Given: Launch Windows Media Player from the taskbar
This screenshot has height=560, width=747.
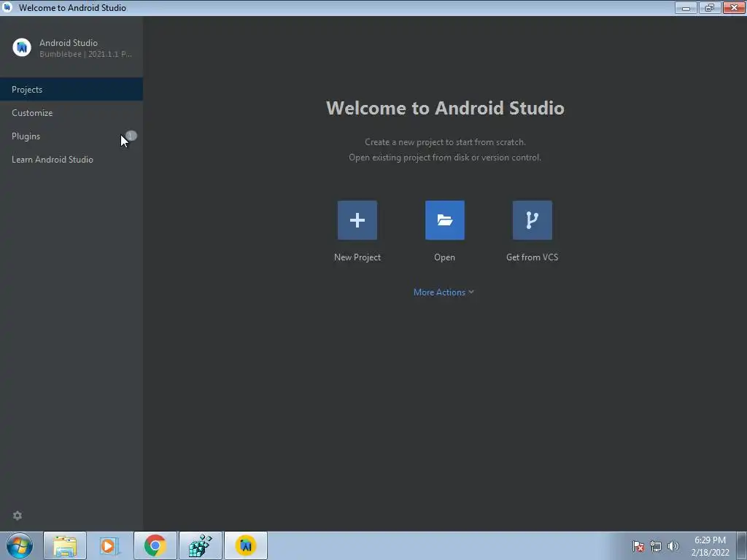Looking at the screenshot, I should [109, 545].
